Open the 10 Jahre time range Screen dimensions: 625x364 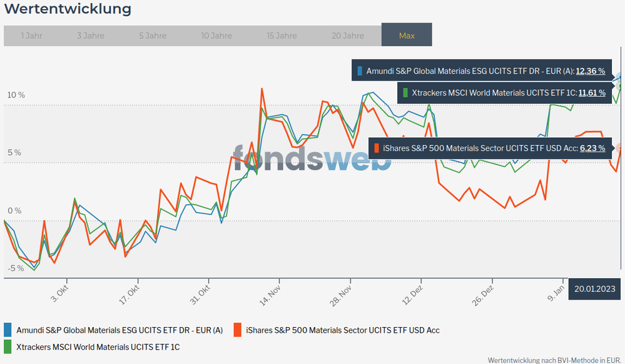pyautogui.click(x=216, y=36)
